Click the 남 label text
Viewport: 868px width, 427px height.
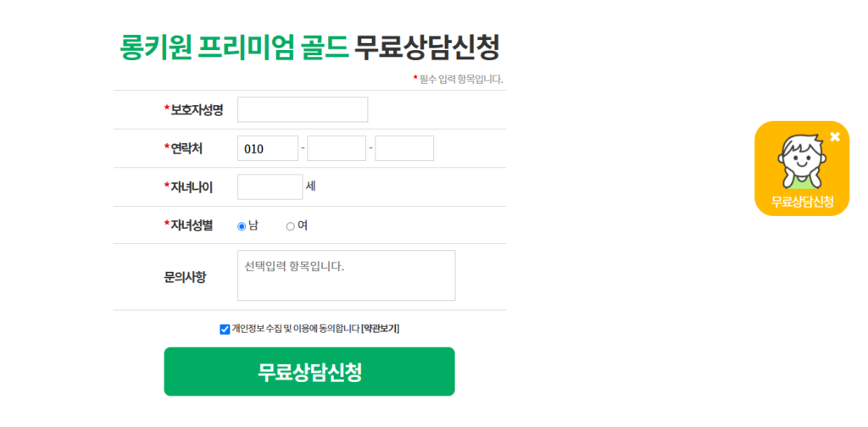(x=253, y=225)
